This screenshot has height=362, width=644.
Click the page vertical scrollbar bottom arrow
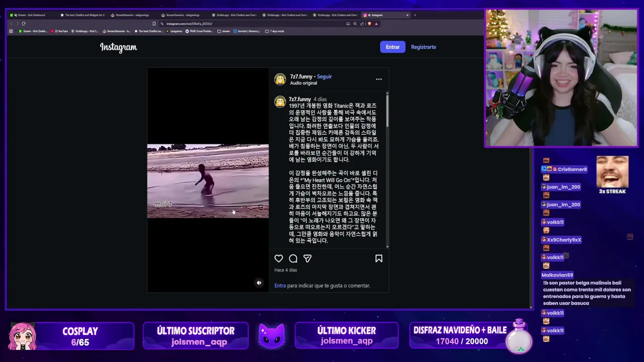point(531,306)
